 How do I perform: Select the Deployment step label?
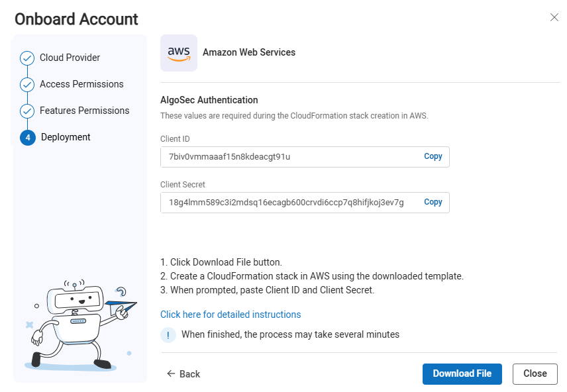click(x=66, y=137)
